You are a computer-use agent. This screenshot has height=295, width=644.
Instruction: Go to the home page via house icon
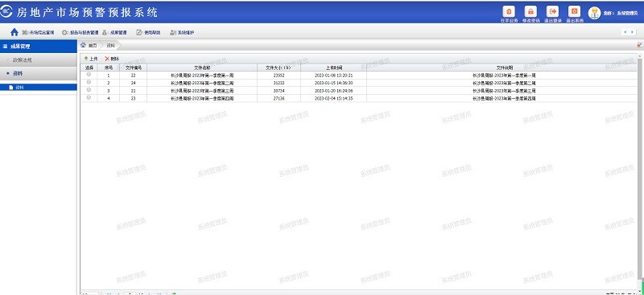click(x=14, y=32)
